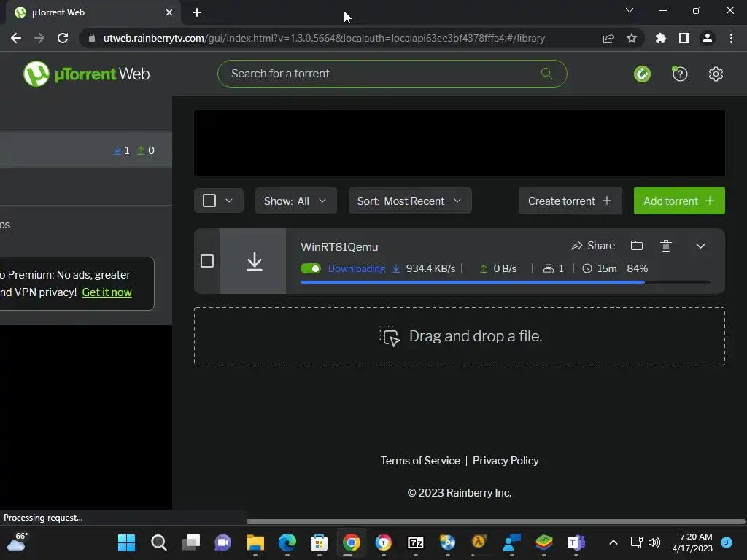Click Get it now premium link
This screenshot has height=560, width=747.
107,292
